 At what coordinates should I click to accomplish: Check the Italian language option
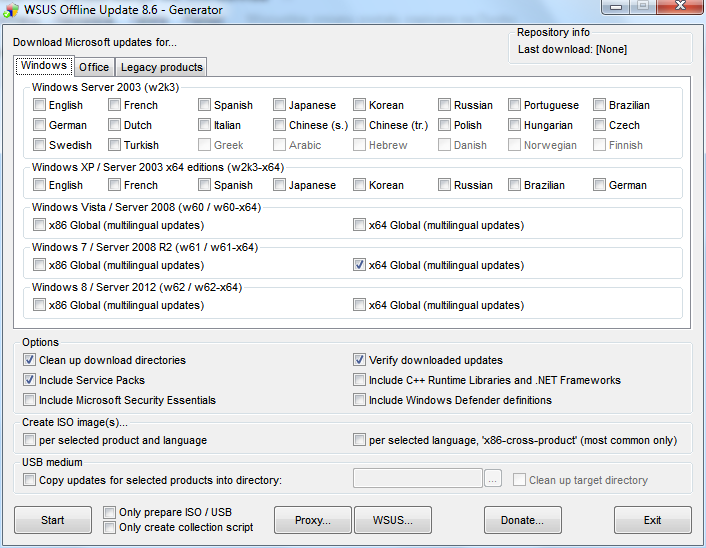point(204,125)
